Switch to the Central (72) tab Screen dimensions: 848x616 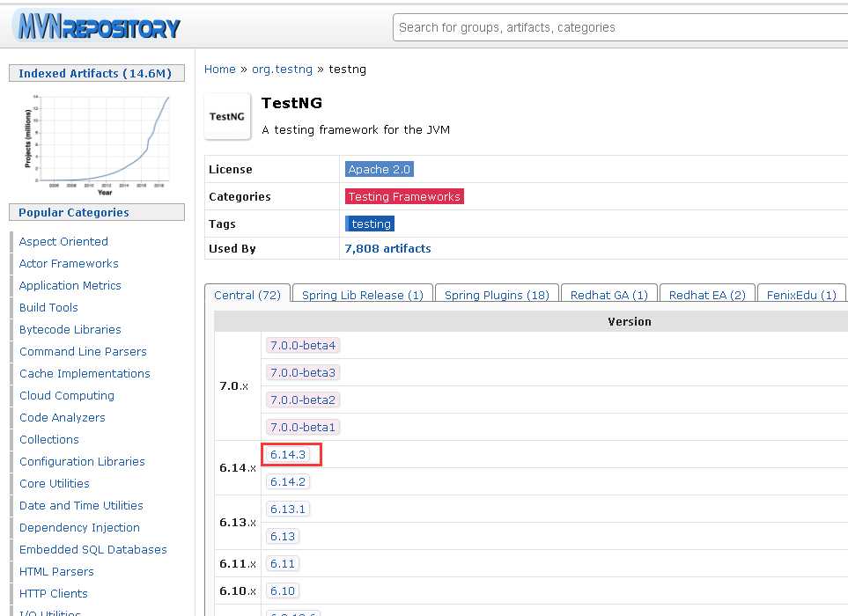coord(247,295)
